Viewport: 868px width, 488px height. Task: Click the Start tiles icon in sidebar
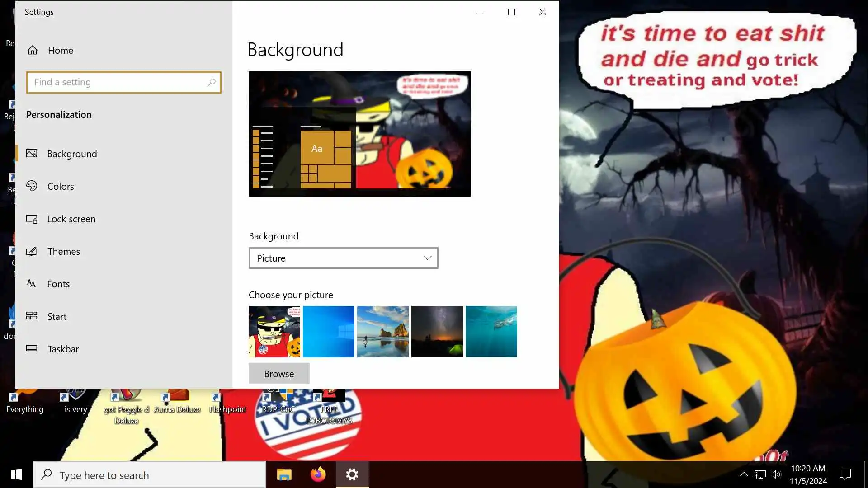point(32,316)
